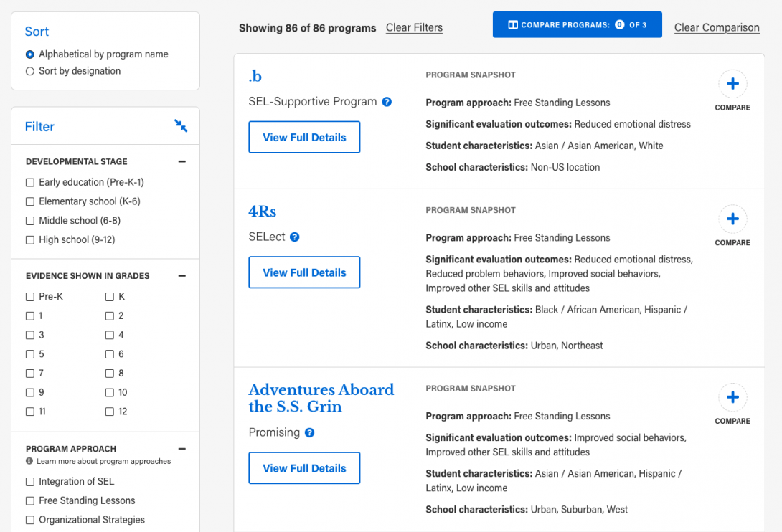This screenshot has width=782, height=532.
Task: Check grade 11 checkbox
Action: tap(30, 412)
